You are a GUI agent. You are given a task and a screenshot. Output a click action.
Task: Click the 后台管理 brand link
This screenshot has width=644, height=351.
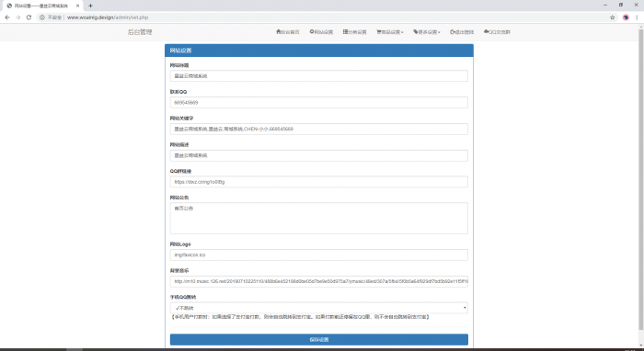(x=140, y=32)
